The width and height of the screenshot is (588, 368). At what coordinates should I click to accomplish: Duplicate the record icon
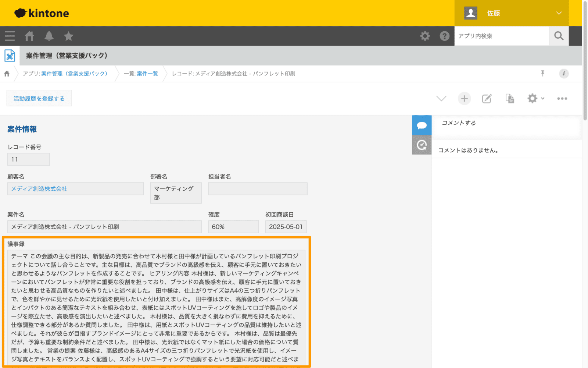click(x=510, y=99)
